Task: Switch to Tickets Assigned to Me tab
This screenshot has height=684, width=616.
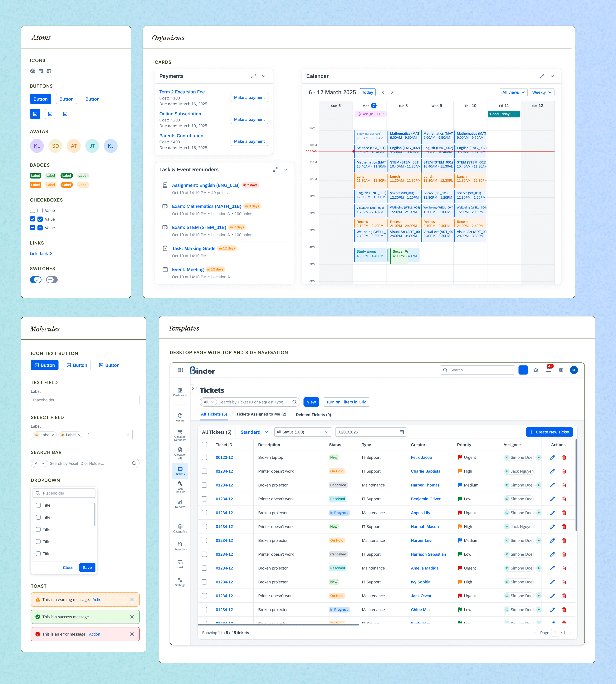Action: coord(261,414)
